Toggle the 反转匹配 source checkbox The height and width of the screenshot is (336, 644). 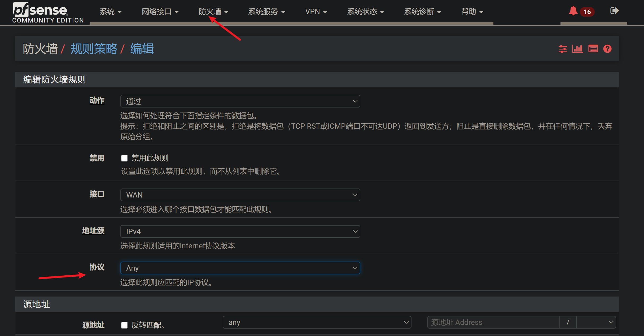coord(124,325)
